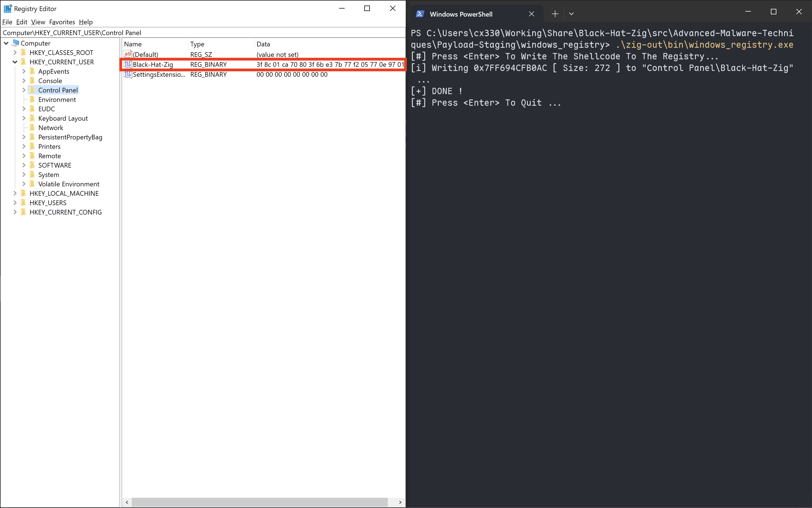
Task: Expand the HKEY_LOCAL_MACHINE hive
Action: 15,193
